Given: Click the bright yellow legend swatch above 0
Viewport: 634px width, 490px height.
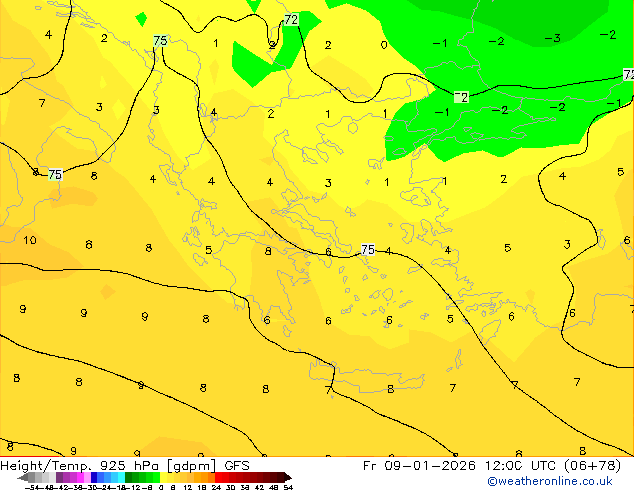Looking at the screenshot, I should (163, 478).
